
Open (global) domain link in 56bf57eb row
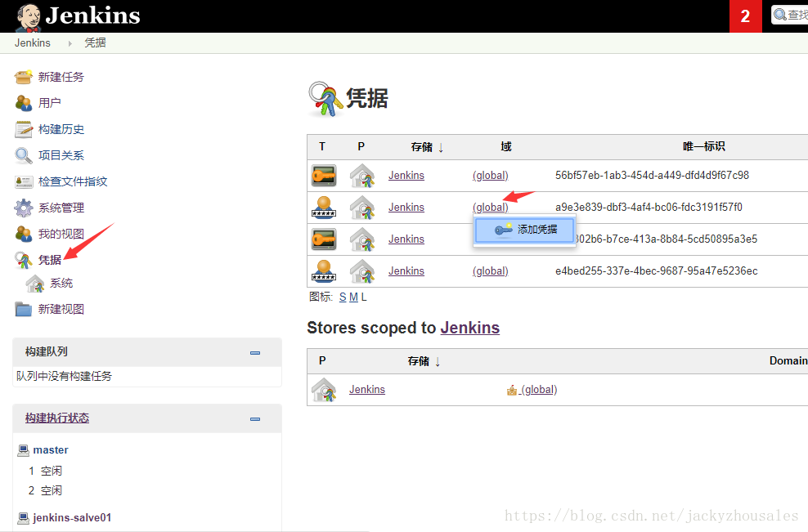click(490, 175)
